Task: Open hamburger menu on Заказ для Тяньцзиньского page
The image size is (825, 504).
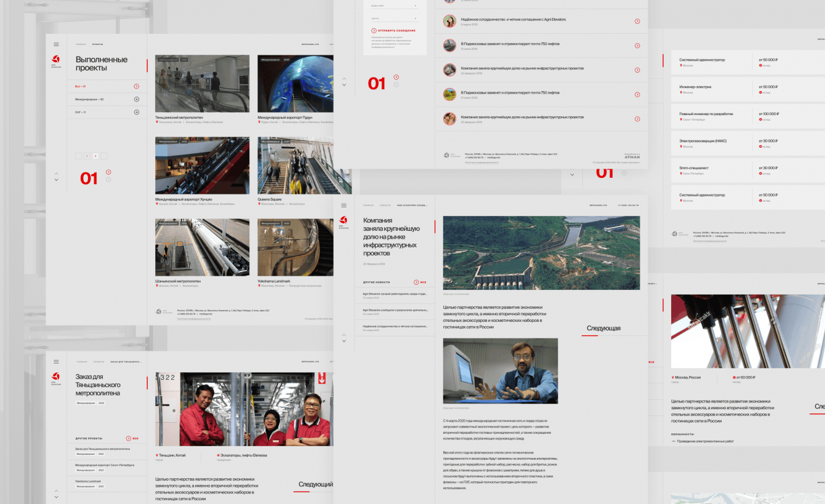Action: (56, 362)
